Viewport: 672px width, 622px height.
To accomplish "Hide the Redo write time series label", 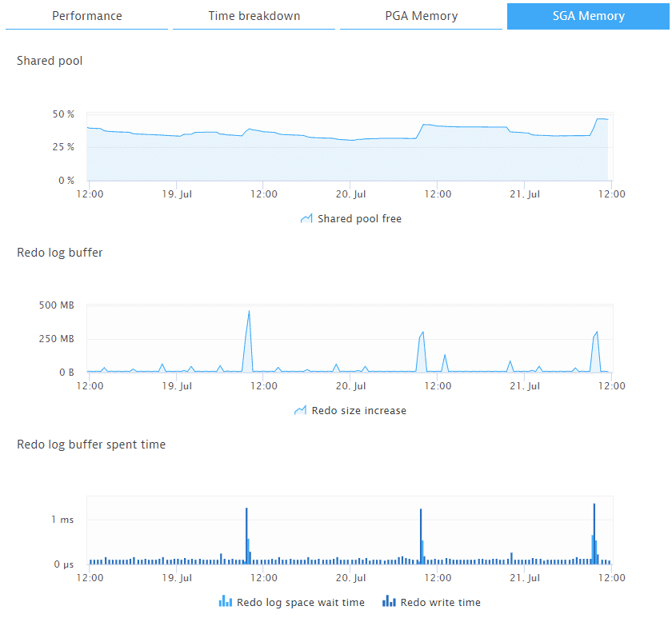I will point(440,602).
